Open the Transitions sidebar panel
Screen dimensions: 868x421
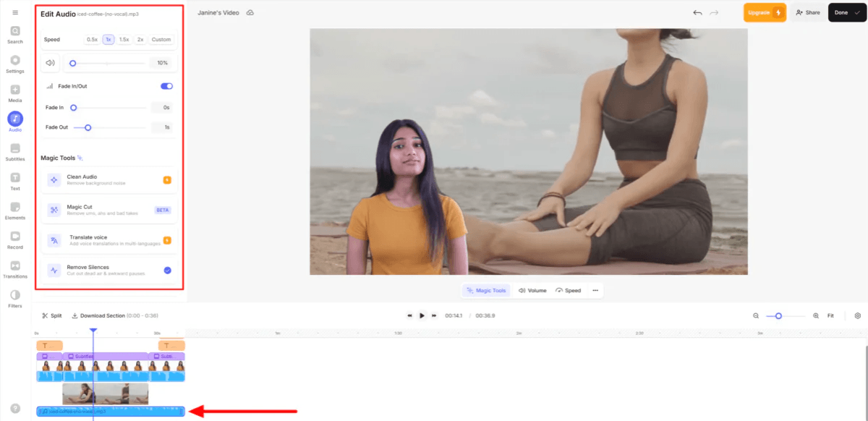pyautogui.click(x=15, y=268)
